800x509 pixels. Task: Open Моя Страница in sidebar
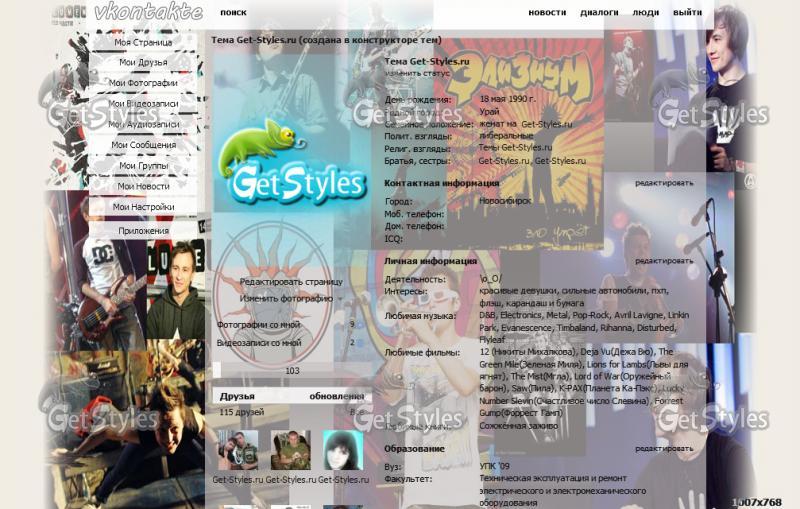143,43
